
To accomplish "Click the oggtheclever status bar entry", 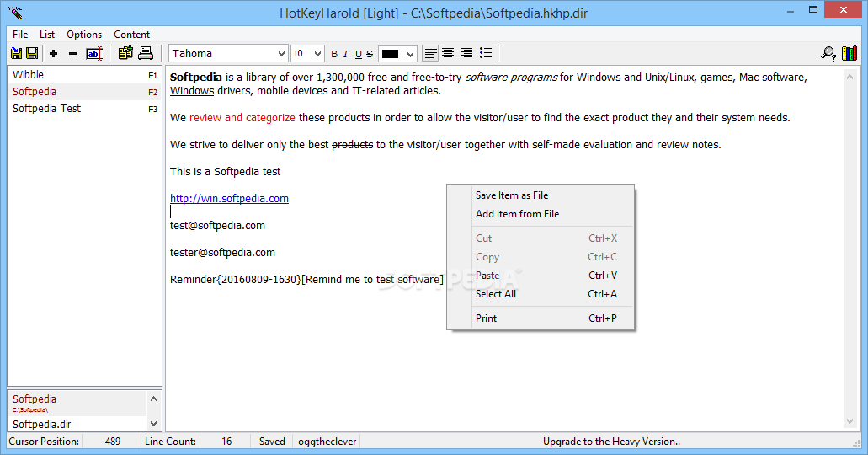I will [327, 442].
